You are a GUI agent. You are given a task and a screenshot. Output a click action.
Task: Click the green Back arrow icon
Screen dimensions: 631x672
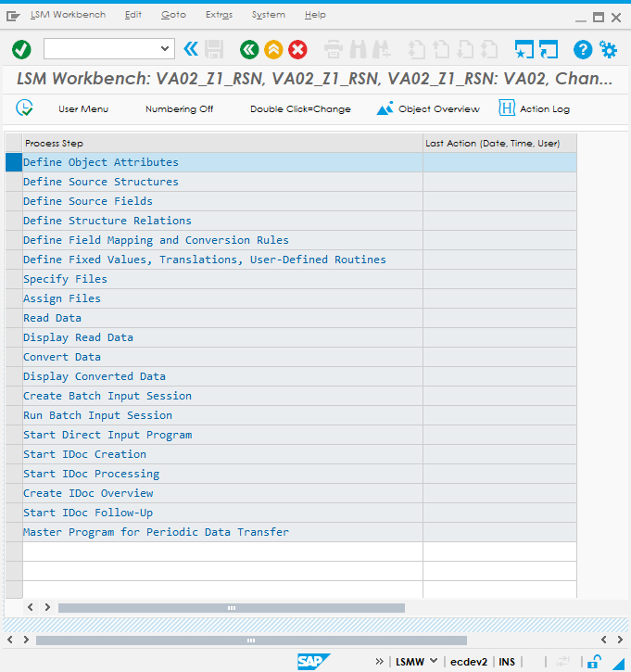(x=248, y=49)
